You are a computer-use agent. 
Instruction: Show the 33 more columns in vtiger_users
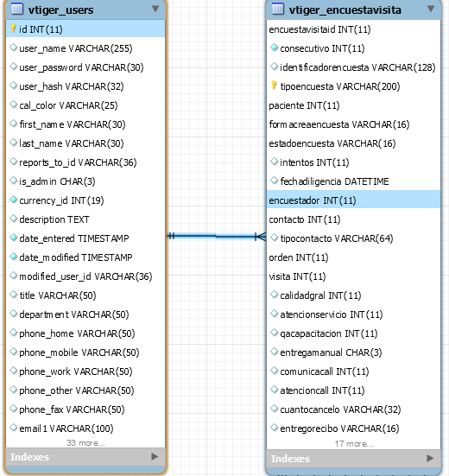[x=85, y=443]
